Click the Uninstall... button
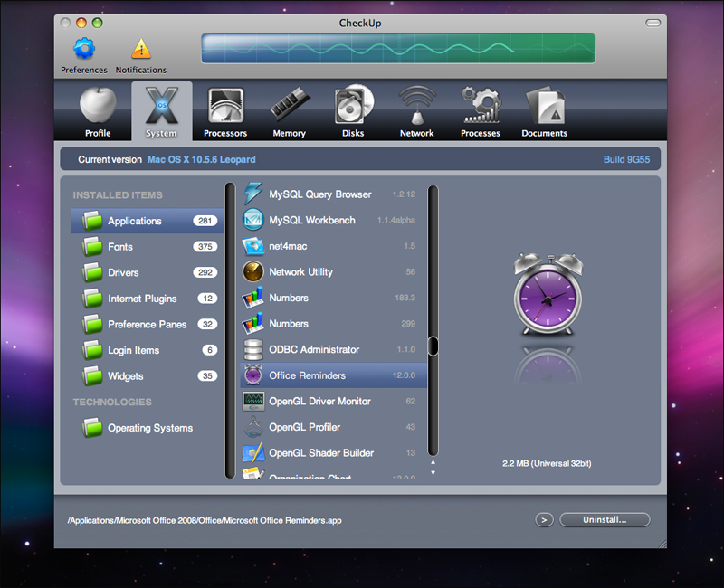Viewport: 724px width, 588px height. point(605,519)
